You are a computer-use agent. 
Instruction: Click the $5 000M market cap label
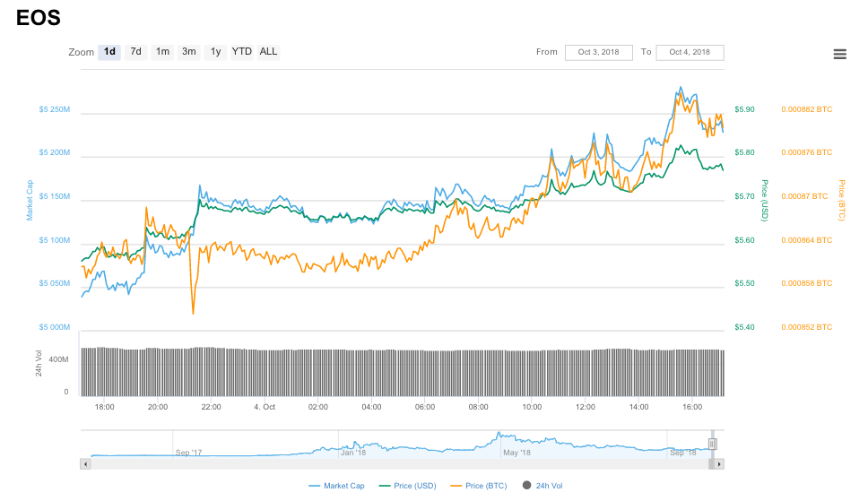point(54,327)
